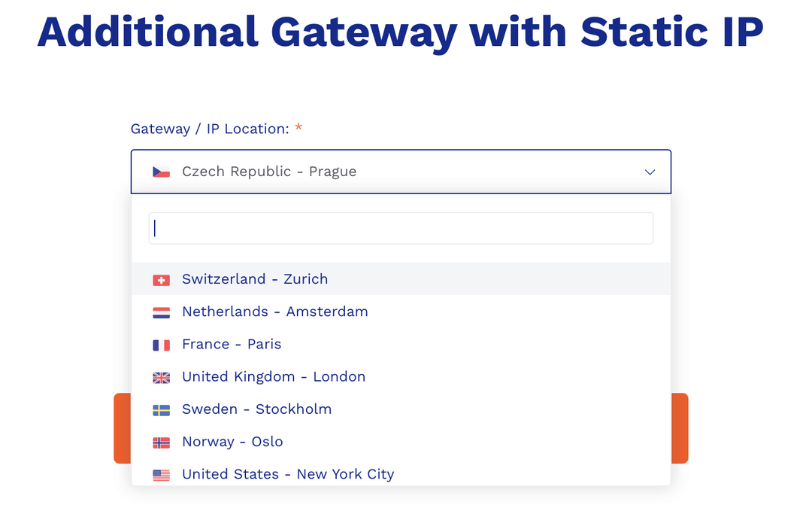
Task: Click the United States flag icon
Action: tap(161, 474)
